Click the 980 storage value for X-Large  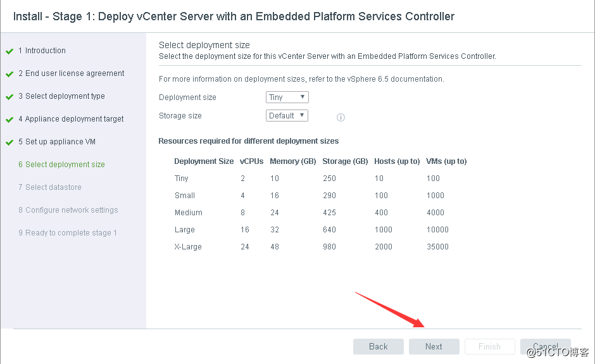tap(329, 247)
